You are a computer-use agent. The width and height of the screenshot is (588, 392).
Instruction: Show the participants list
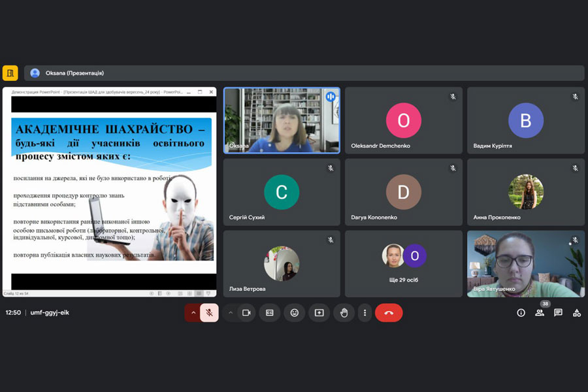coord(540,312)
